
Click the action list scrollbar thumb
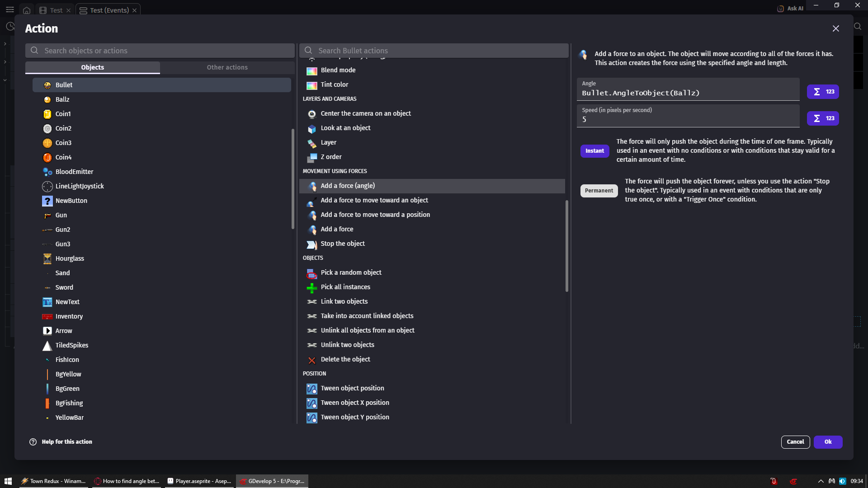566,246
